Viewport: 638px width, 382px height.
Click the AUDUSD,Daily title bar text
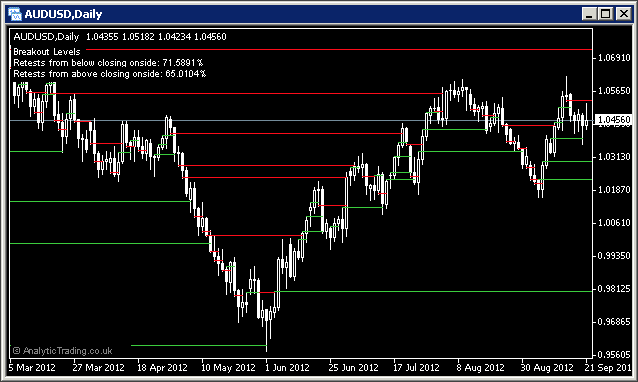(x=63, y=14)
